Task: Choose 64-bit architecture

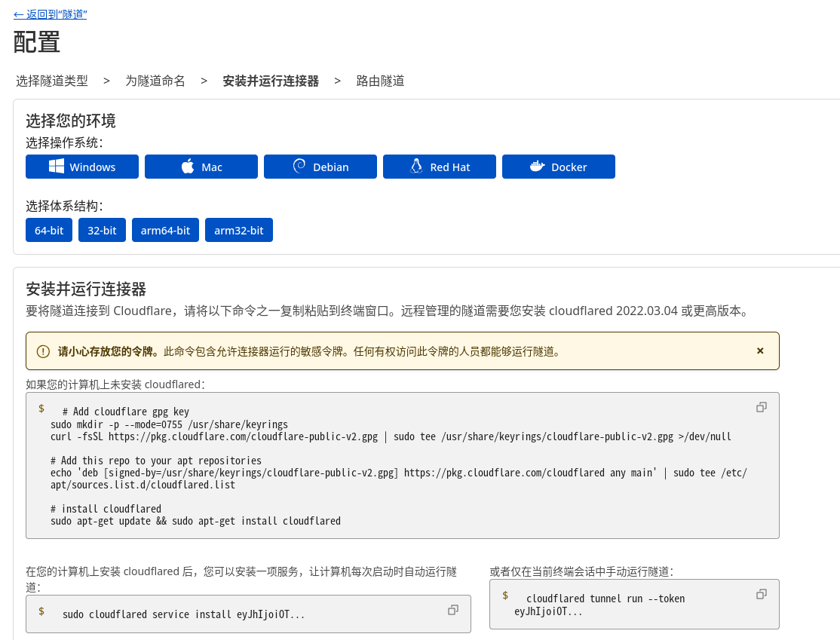Action: (x=49, y=230)
